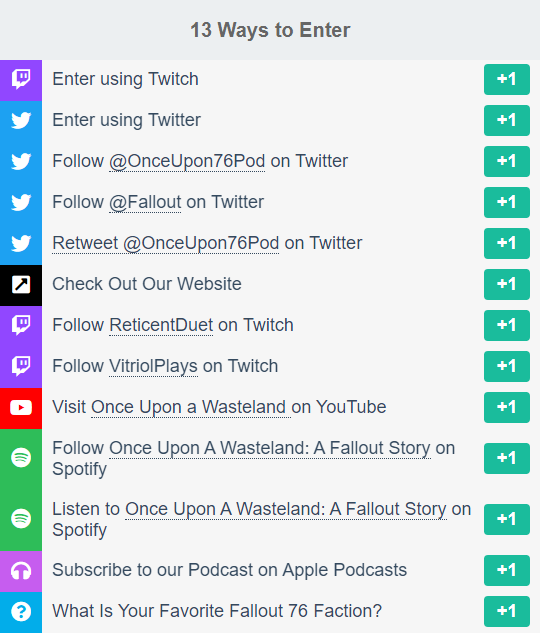The image size is (540, 633).
Task: Click the Twitter icon next to Follow @Fallout
Action: point(21,202)
